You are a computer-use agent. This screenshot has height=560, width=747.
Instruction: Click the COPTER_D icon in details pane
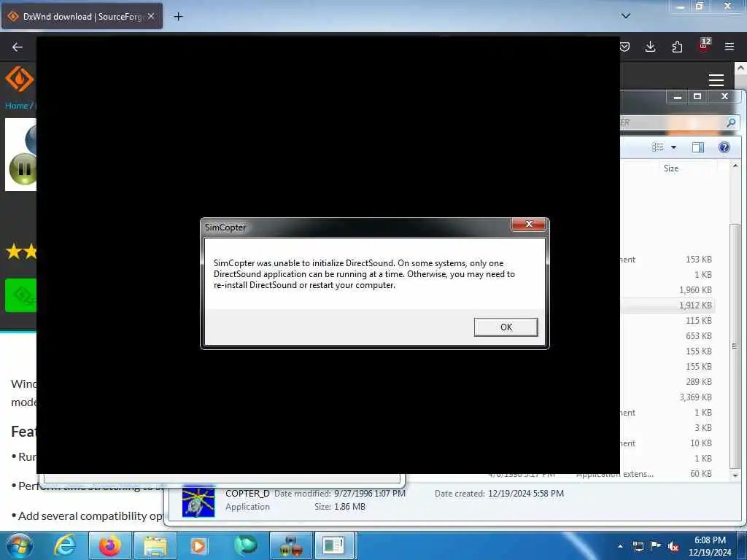[x=198, y=502]
